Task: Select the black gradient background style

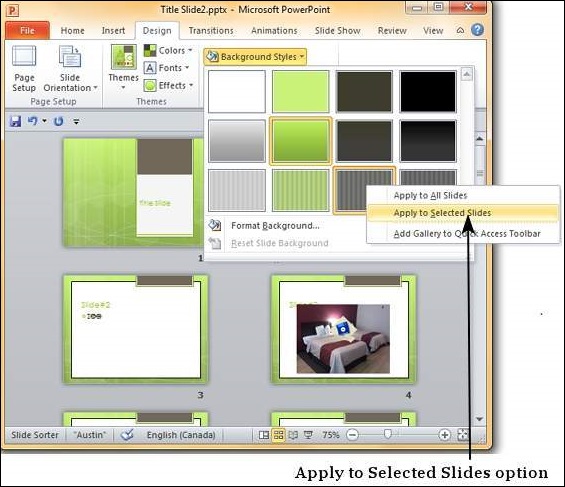Action: pos(428,141)
